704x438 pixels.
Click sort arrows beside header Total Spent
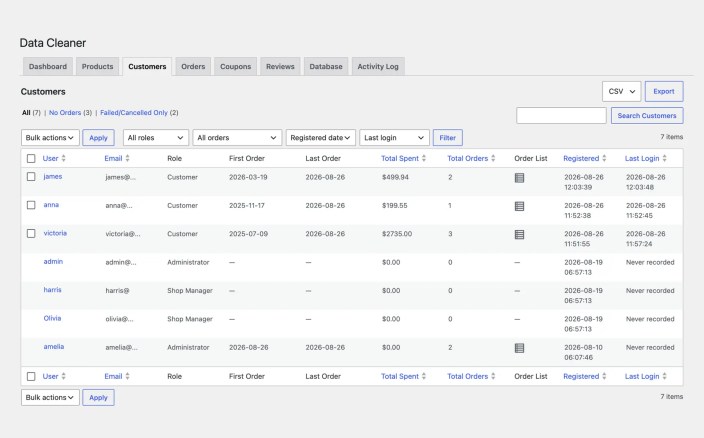tap(424, 158)
